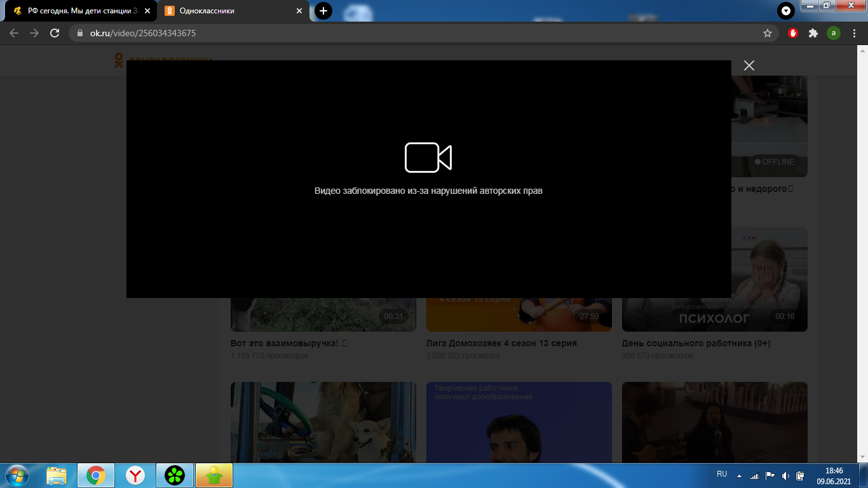Launch Yandex Browser from the taskbar
The image size is (868, 488).
click(135, 475)
